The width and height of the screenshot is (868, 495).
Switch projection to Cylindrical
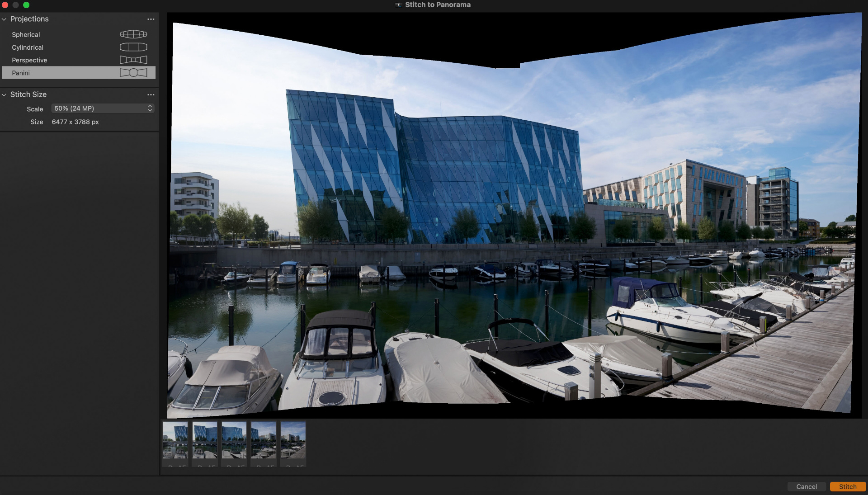[27, 47]
